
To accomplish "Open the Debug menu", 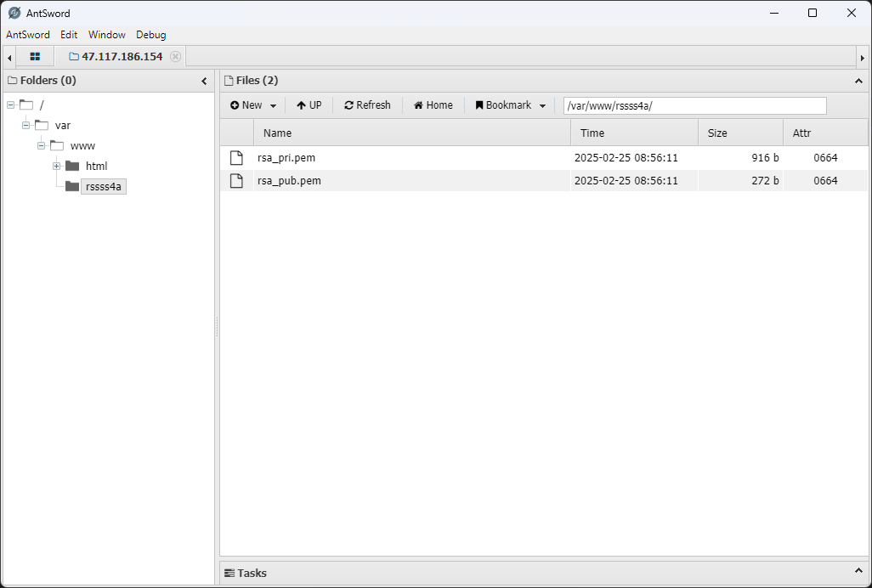I will 150,35.
